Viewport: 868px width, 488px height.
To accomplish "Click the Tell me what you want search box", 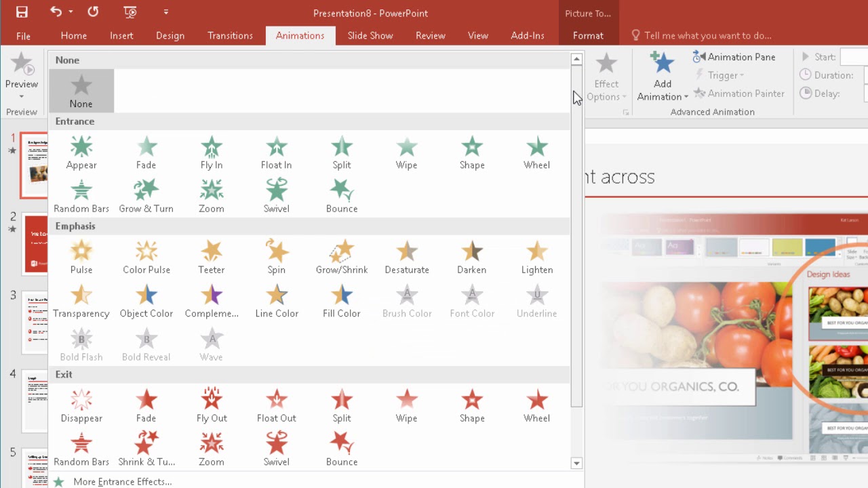I will click(x=701, y=36).
